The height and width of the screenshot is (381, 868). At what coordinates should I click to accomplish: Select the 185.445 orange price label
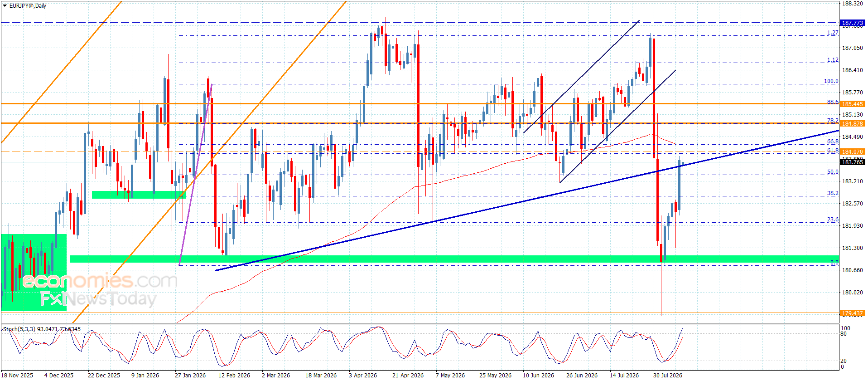[x=852, y=104]
